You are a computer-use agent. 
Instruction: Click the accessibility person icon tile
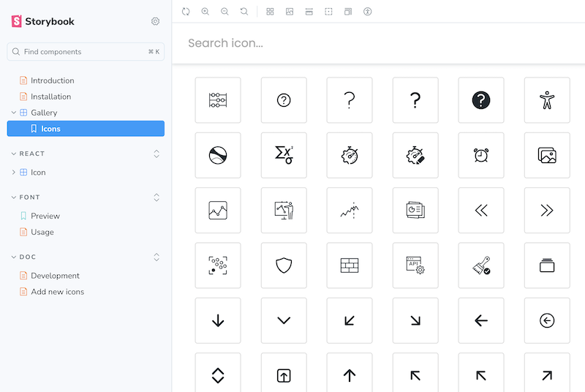(x=547, y=100)
